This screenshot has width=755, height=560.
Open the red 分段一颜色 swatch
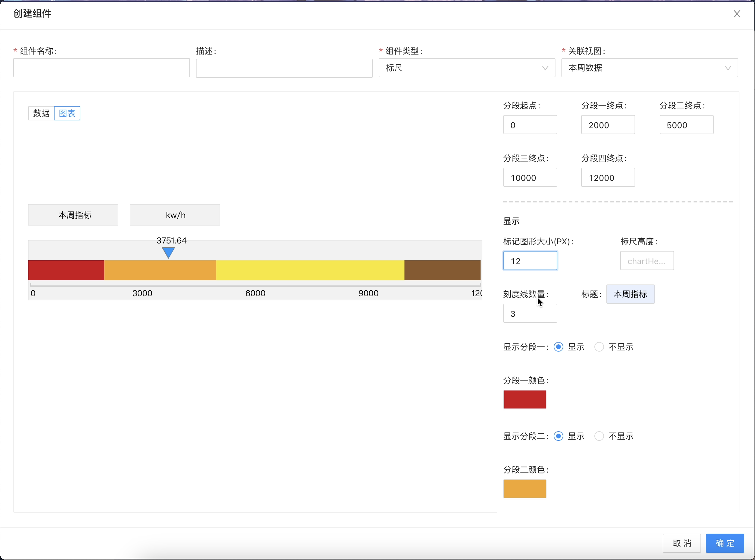[525, 400]
